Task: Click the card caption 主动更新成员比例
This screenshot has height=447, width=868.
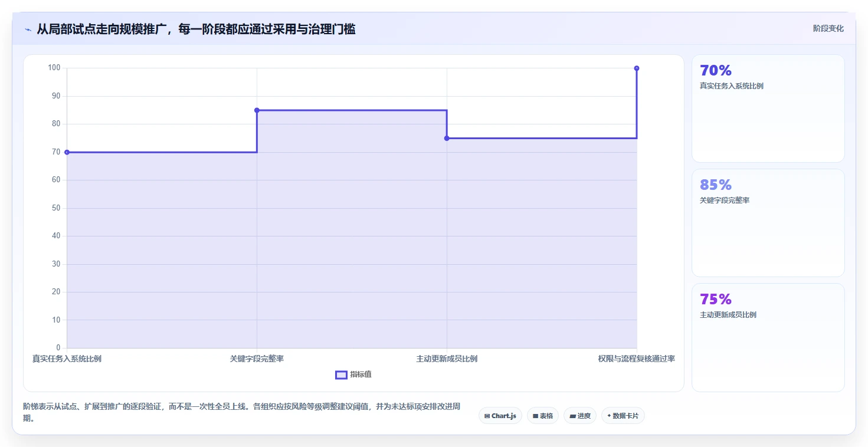Action: click(x=728, y=315)
